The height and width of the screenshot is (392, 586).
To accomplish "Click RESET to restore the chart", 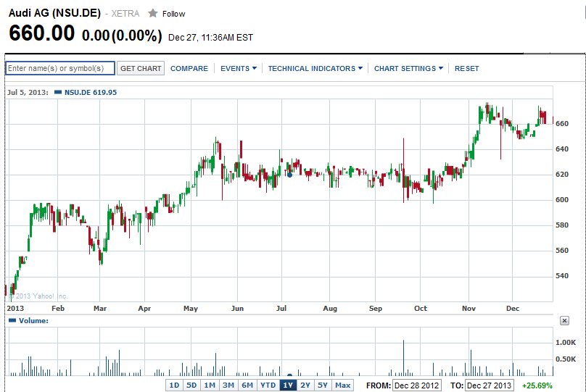I will (x=466, y=68).
